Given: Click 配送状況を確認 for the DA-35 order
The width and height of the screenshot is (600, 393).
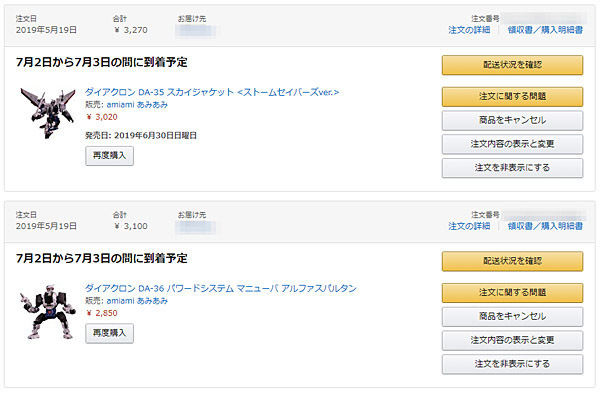Looking at the screenshot, I should pyautogui.click(x=512, y=65).
